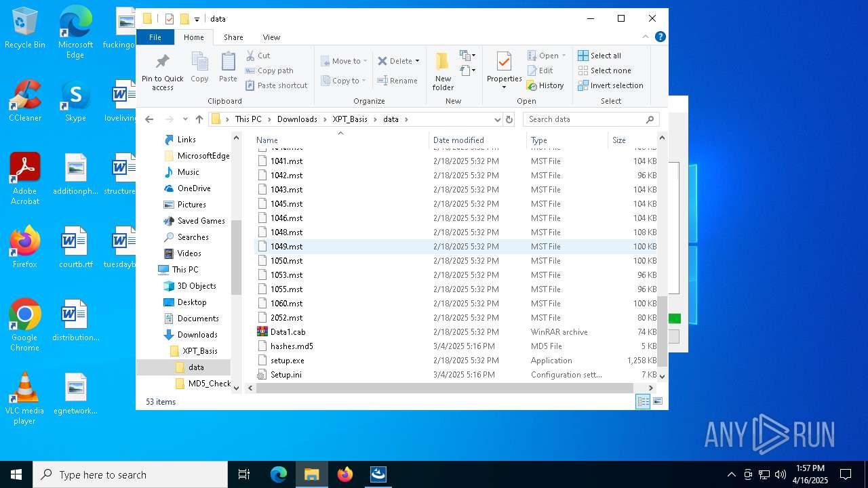
Task: Open Recycle Bin on desktop
Action: pos(25,28)
